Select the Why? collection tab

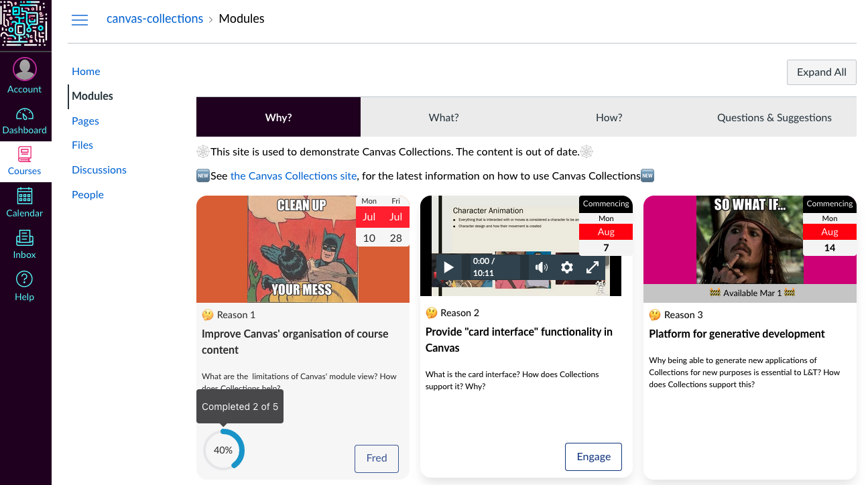pyautogui.click(x=278, y=117)
